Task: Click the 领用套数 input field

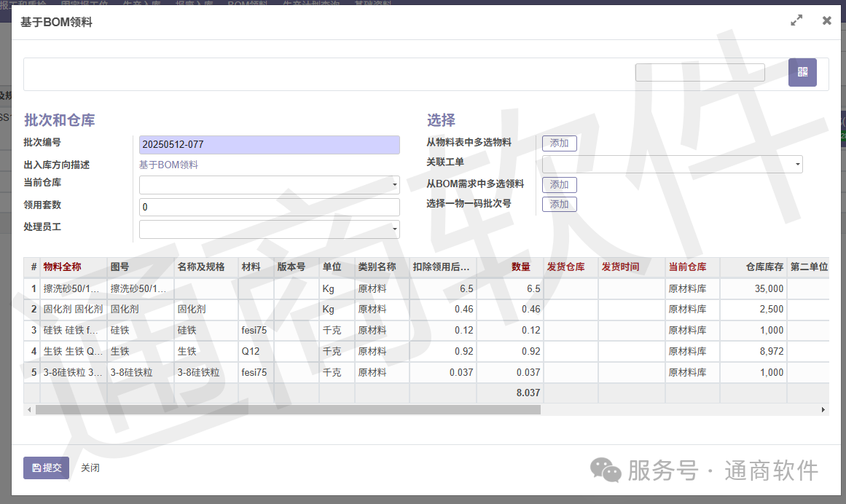Action: [269, 208]
